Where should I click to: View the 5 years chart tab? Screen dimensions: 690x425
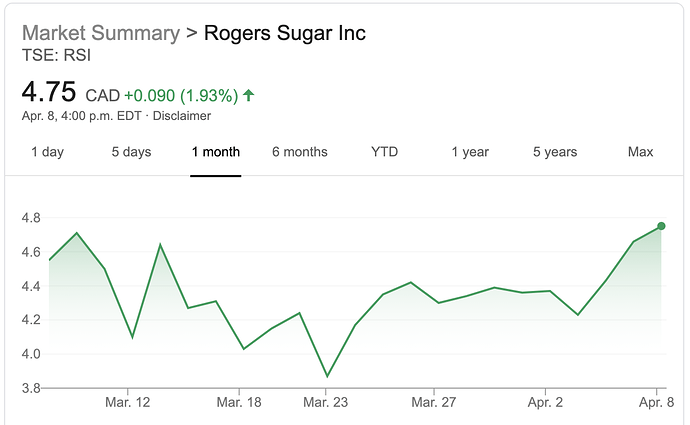[555, 152]
